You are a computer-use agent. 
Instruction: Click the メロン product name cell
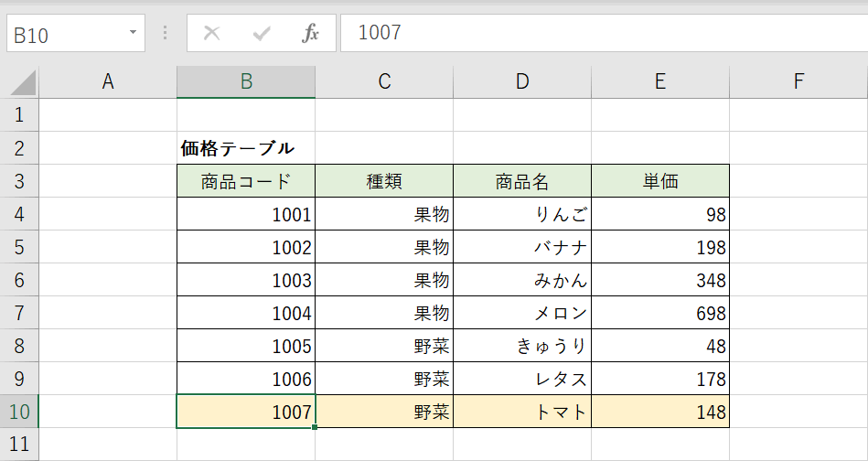pos(522,313)
